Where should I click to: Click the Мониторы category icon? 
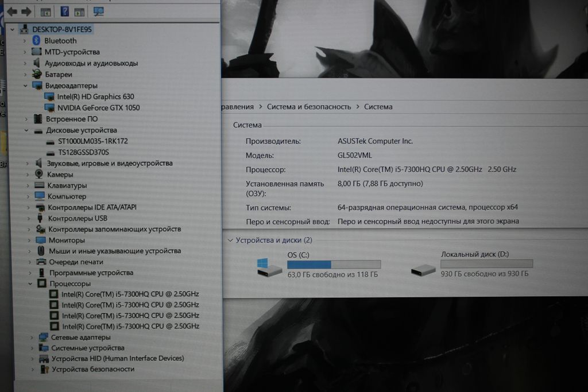[x=41, y=240]
